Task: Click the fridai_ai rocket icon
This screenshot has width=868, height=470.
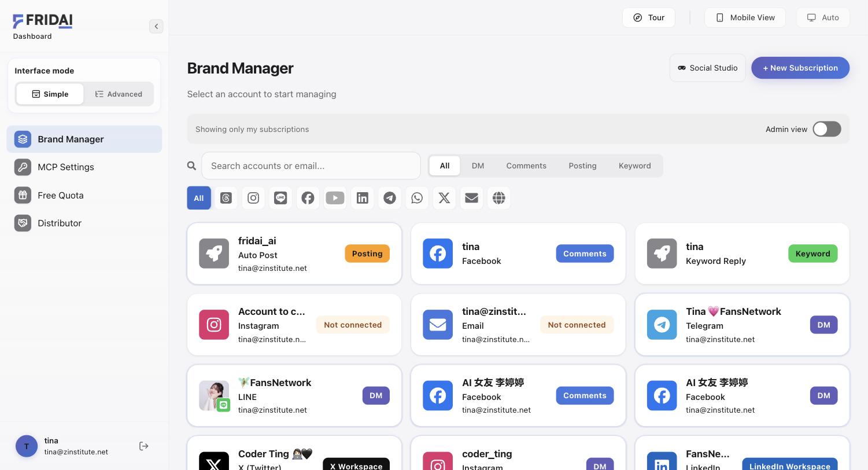Action: tap(214, 254)
